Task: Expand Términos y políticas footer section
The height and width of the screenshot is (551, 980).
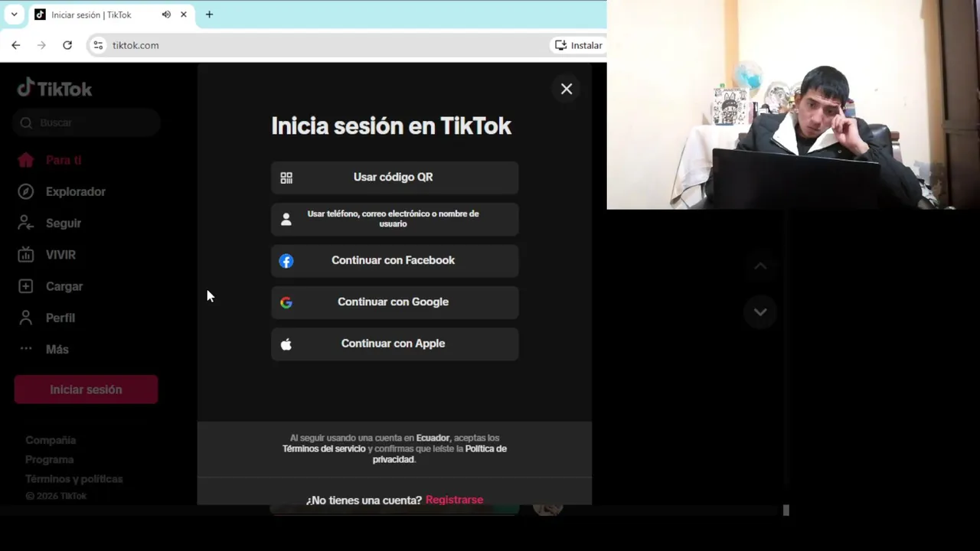Action: coord(73,478)
